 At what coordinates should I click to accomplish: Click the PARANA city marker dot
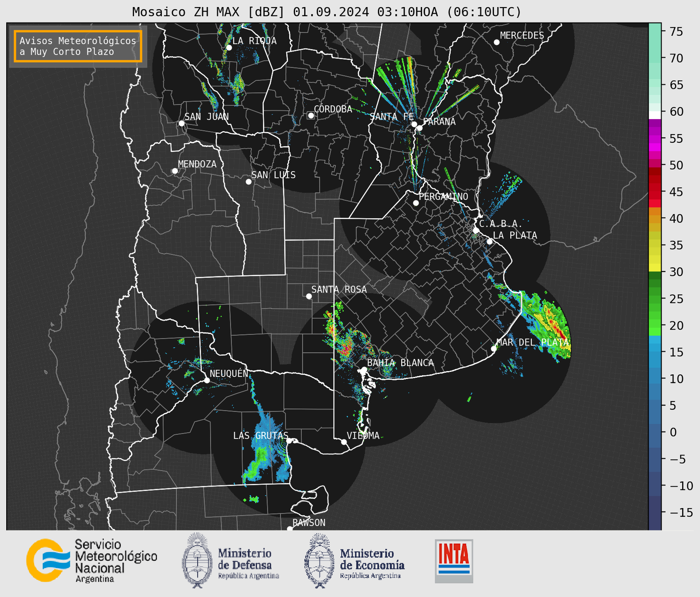420,128
